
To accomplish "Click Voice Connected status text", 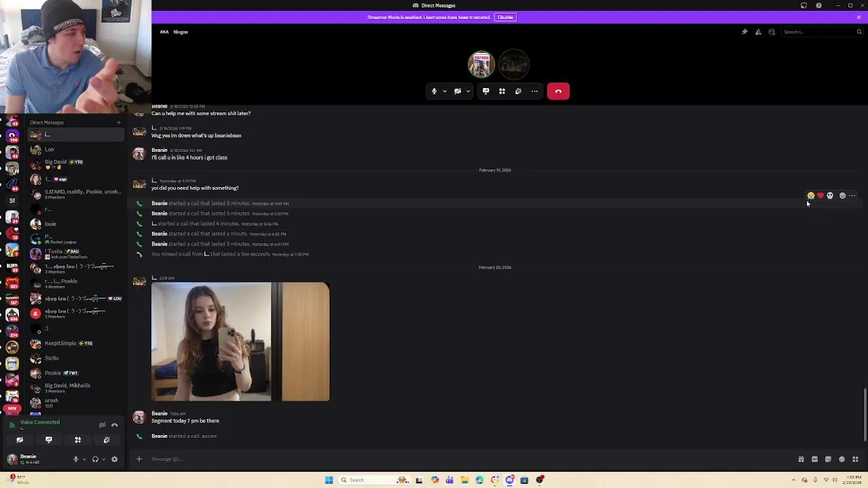I will (40, 422).
